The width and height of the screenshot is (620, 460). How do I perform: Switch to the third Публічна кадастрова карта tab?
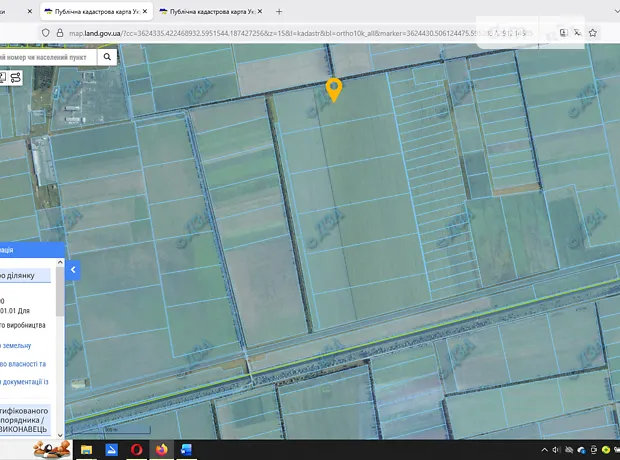tap(210, 12)
